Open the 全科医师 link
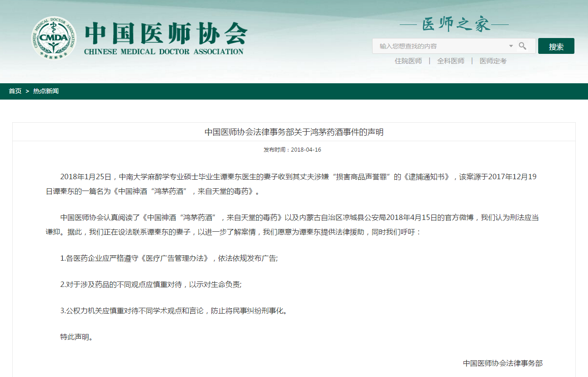Screen dimensions: 588x377 click(451, 61)
